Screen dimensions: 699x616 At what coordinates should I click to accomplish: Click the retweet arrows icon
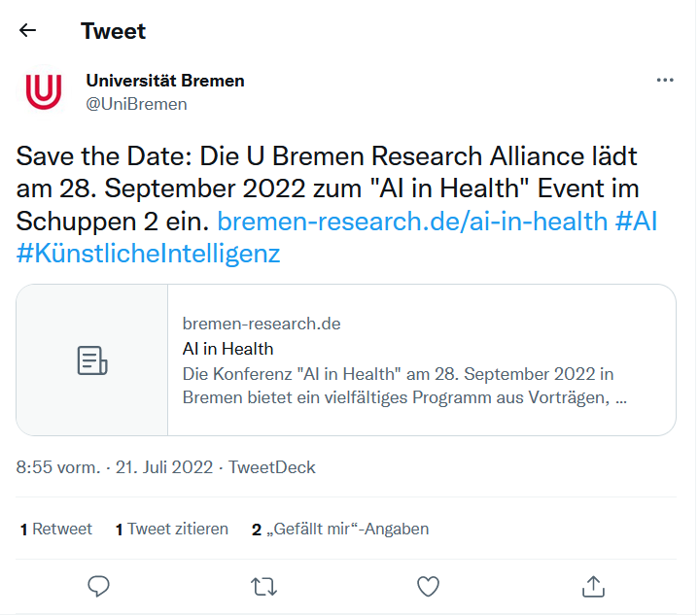[x=263, y=586]
